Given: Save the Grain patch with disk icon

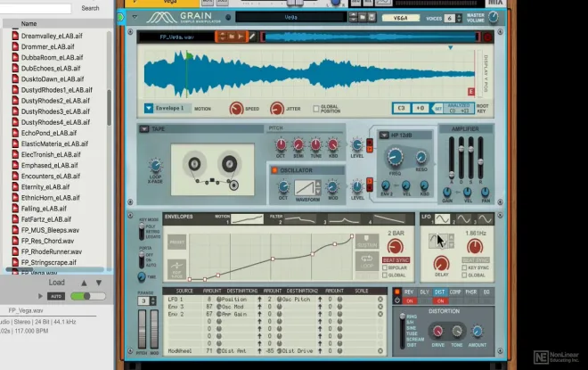Looking at the screenshot, I should pos(372,18).
